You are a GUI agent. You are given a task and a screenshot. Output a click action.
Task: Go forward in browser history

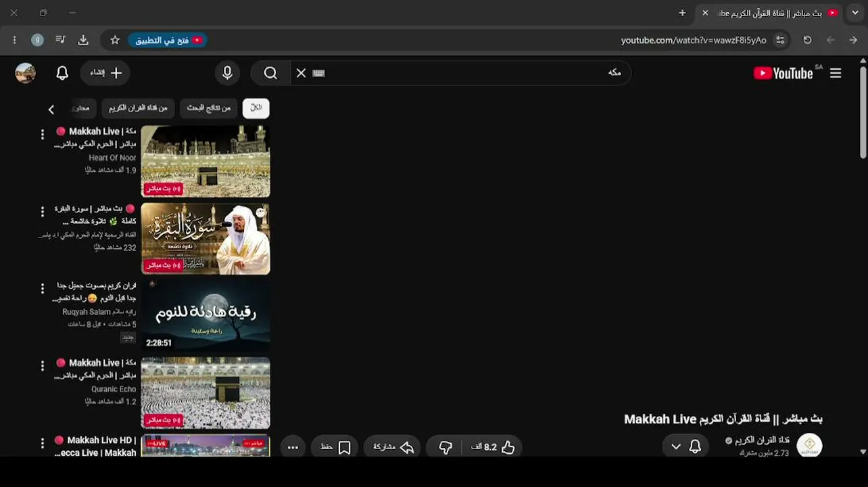pyautogui.click(x=831, y=40)
